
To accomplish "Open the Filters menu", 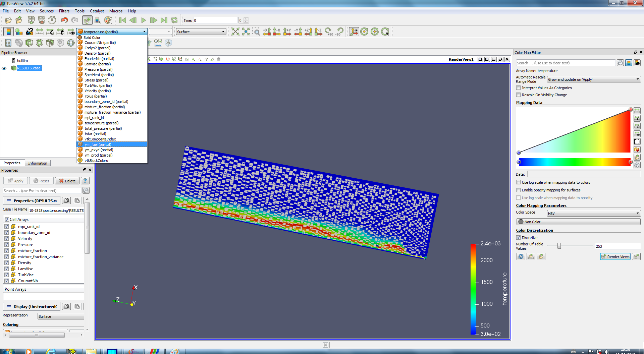I will (x=64, y=11).
